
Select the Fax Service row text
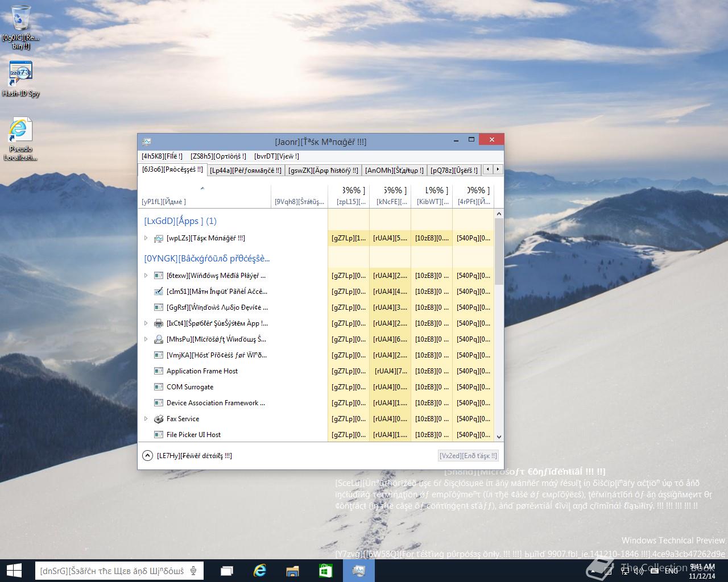pyautogui.click(x=183, y=419)
